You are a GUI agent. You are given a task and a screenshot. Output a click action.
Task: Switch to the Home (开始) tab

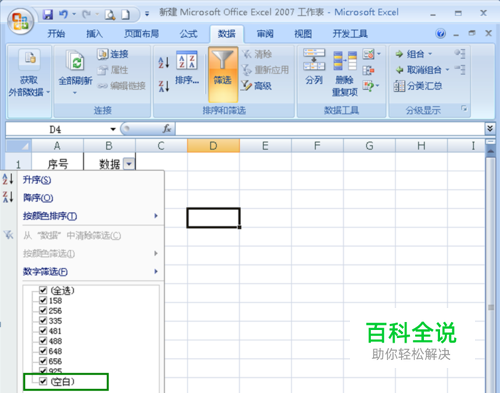point(56,34)
